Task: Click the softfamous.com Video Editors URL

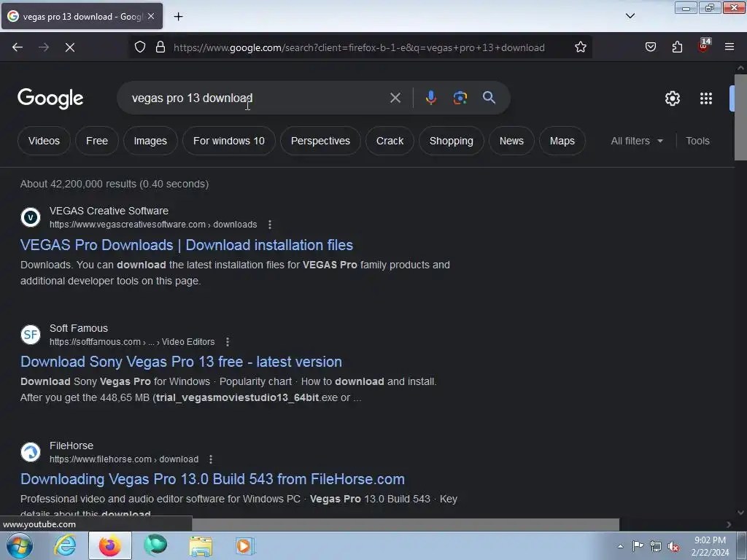Action: point(132,342)
